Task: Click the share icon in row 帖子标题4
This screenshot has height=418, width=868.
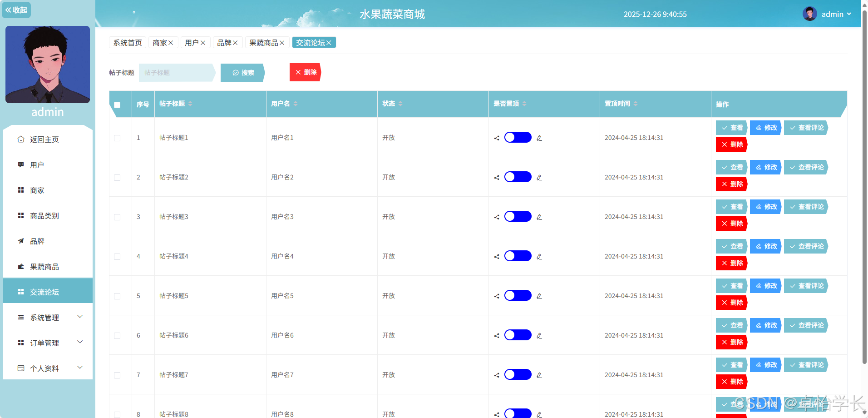Action: (497, 257)
